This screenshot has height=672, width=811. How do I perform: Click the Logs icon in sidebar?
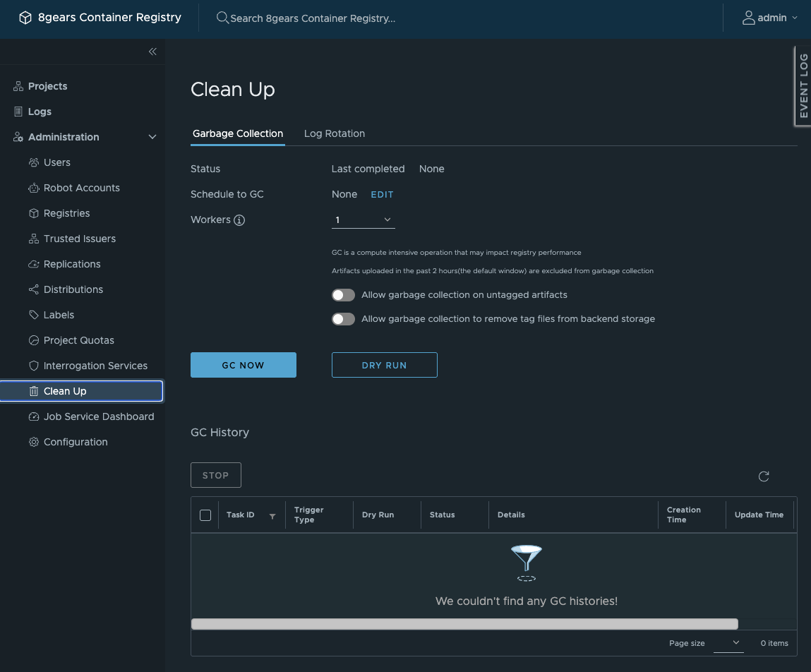tap(18, 112)
